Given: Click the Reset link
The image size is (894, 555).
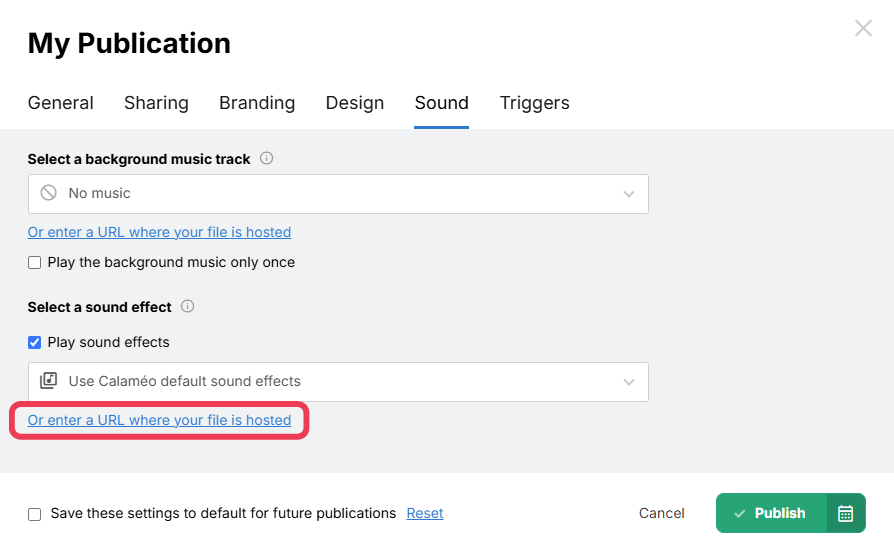Looking at the screenshot, I should 425,513.
